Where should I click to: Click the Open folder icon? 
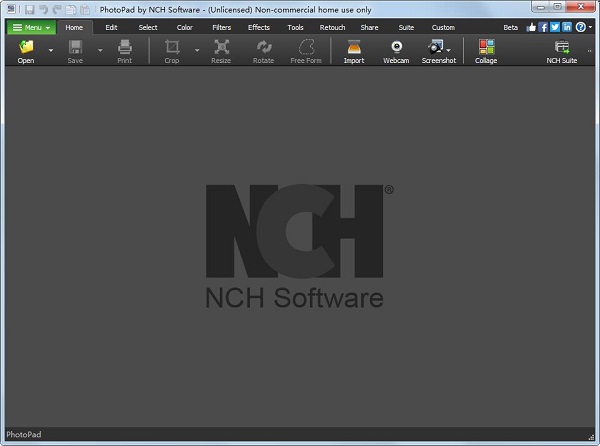(26, 47)
